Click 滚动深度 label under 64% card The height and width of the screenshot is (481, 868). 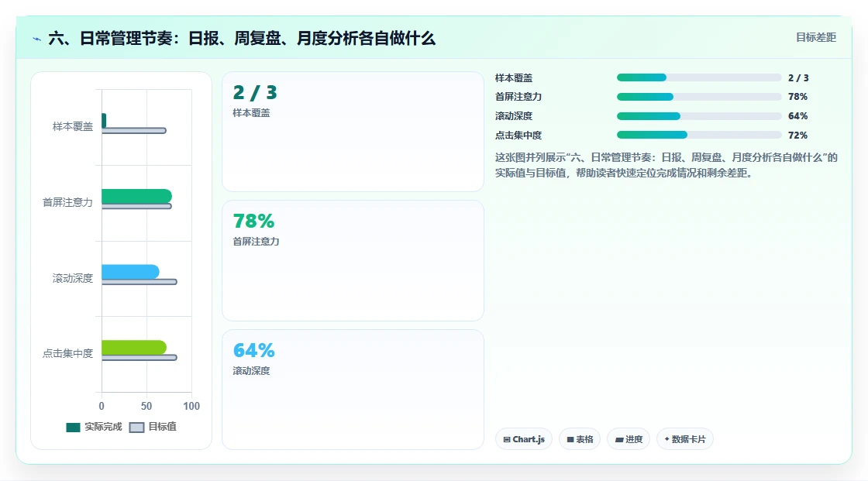251,371
